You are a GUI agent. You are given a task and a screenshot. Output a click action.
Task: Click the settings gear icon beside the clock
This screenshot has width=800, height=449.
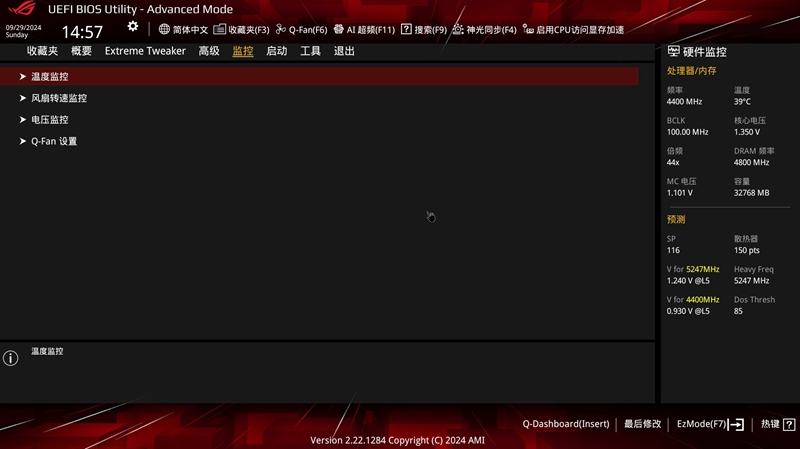(133, 27)
